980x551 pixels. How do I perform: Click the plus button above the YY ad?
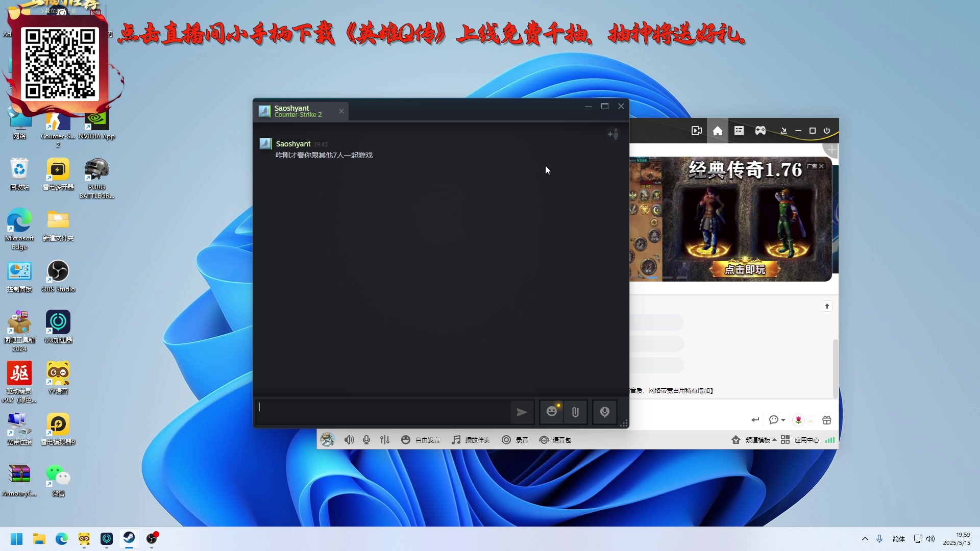pyautogui.click(x=832, y=150)
